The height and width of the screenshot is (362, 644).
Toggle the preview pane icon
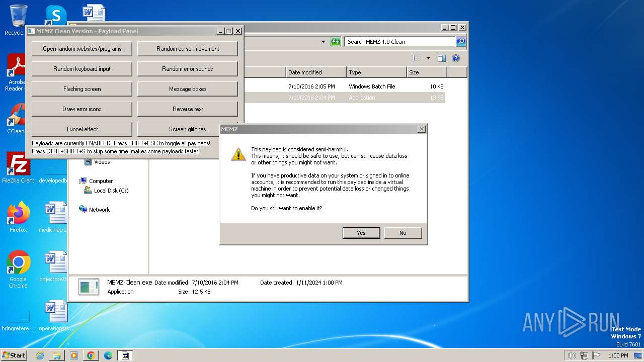tap(441, 58)
